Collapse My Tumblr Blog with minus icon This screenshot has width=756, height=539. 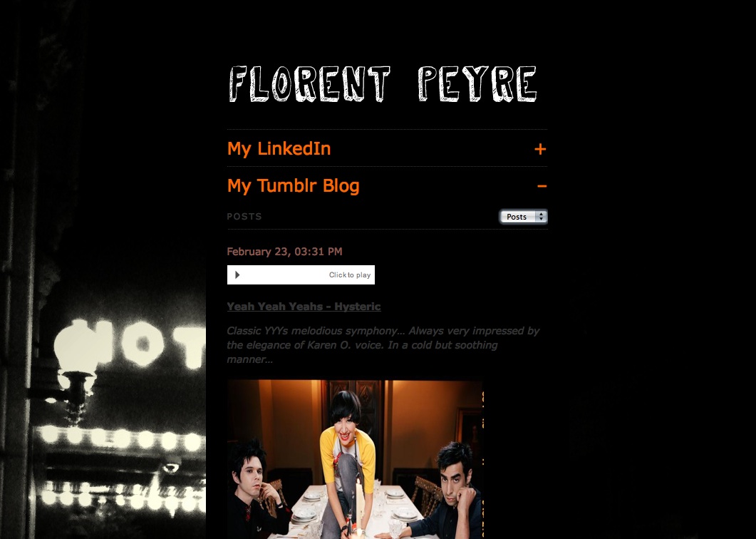[x=542, y=186]
